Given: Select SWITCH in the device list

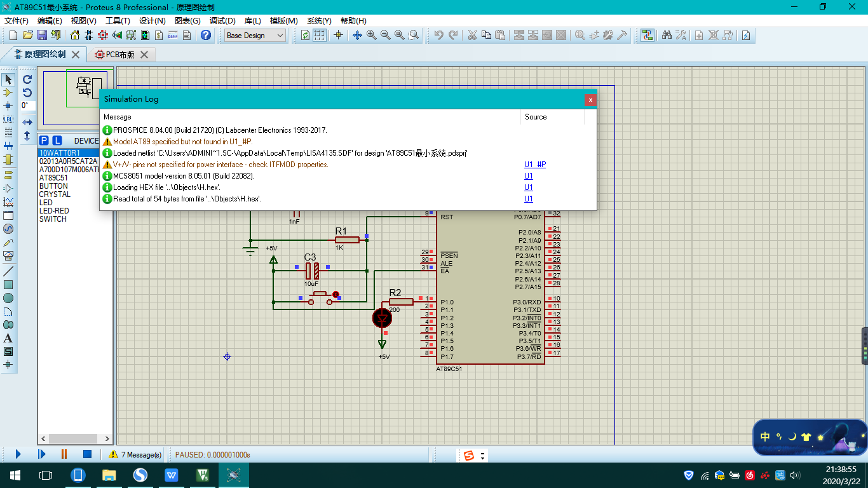Looking at the screenshot, I should pyautogui.click(x=53, y=219).
